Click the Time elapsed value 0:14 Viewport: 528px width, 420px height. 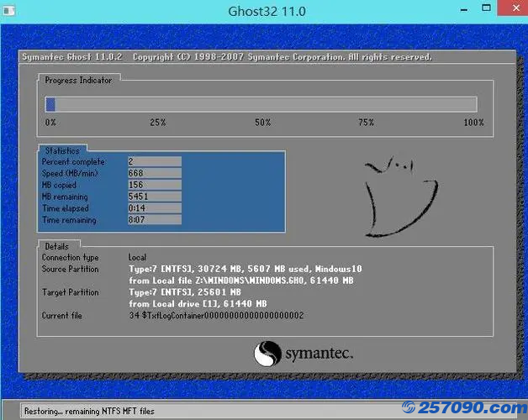coord(155,208)
